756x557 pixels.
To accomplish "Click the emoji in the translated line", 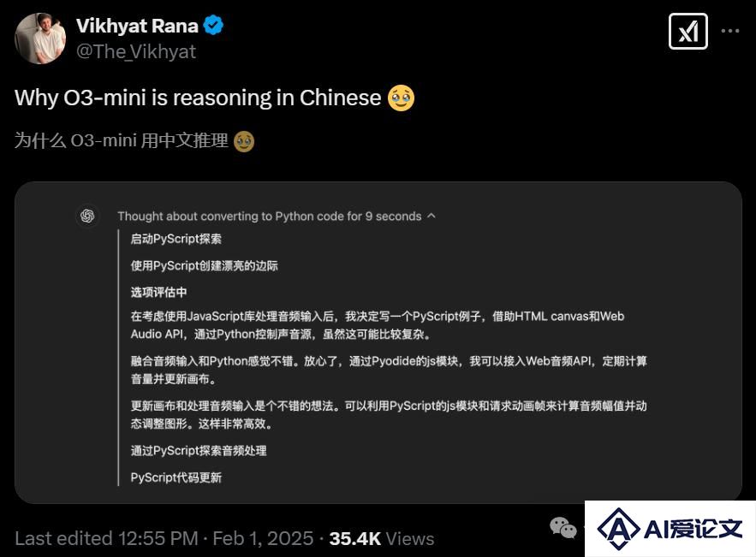I will tap(244, 142).
